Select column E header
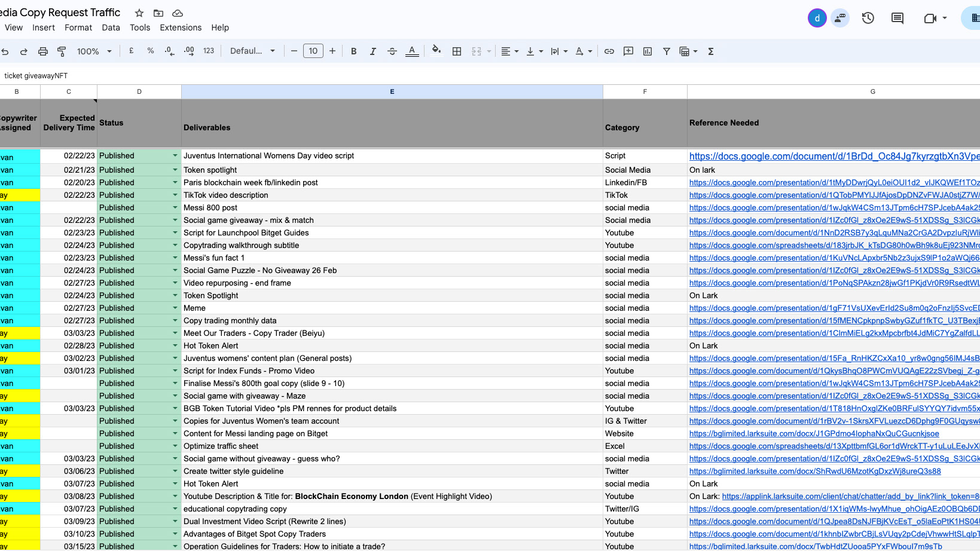Screen dimensions: 980x551 pos(392,91)
